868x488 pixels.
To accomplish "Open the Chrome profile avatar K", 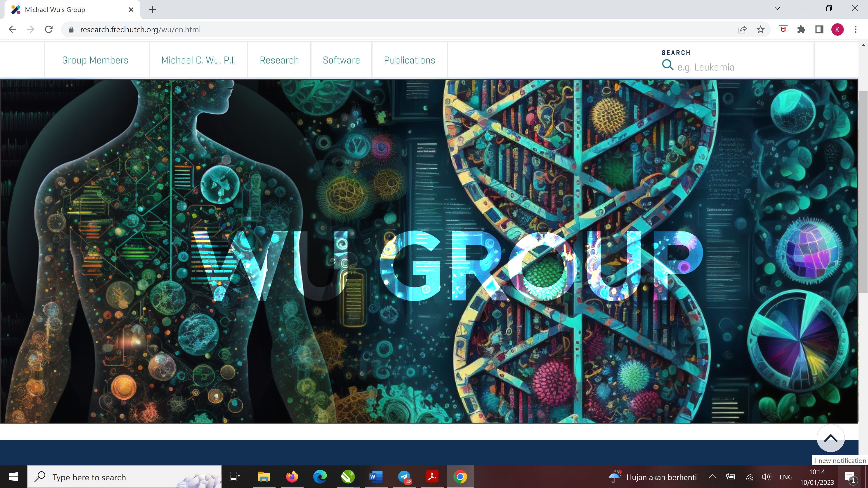I will pyautogui.click(x=837, y=30).
